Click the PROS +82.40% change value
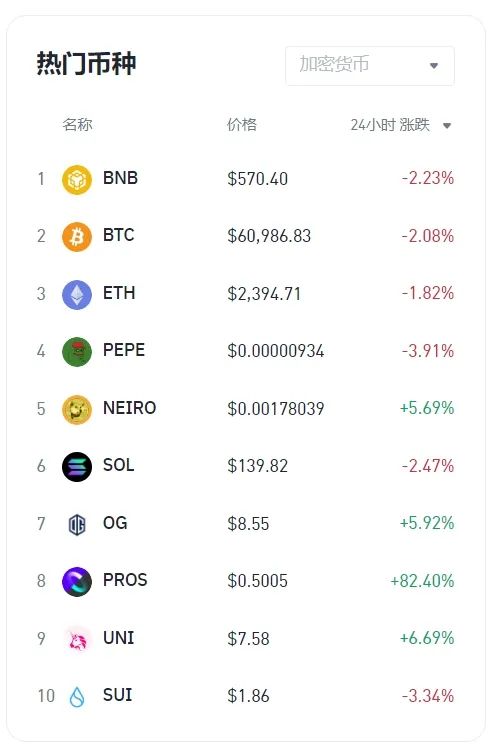The width and height of the screenshot is (497, 752). click(x=422, y=581)
